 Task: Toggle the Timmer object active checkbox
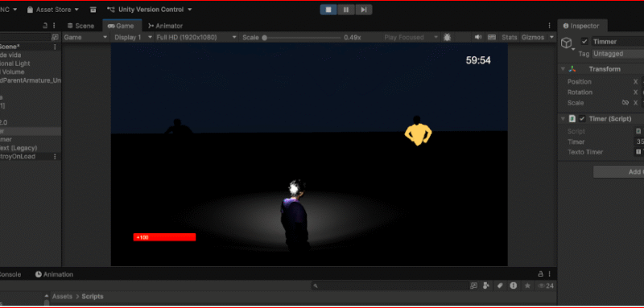(x=584, y=42)
